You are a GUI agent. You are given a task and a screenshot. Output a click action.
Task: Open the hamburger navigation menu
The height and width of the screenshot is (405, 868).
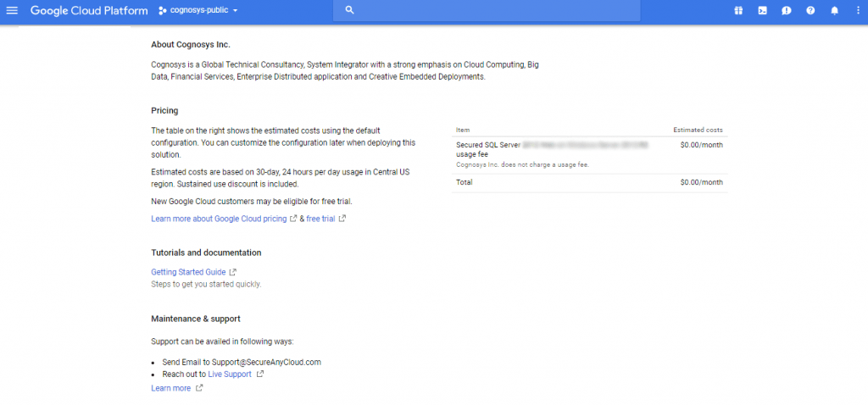pos(12,10)
